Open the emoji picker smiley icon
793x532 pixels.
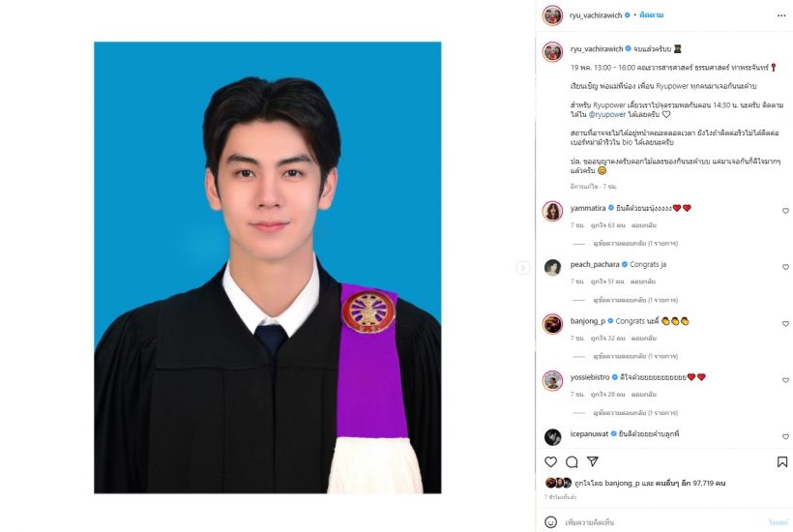551,522
